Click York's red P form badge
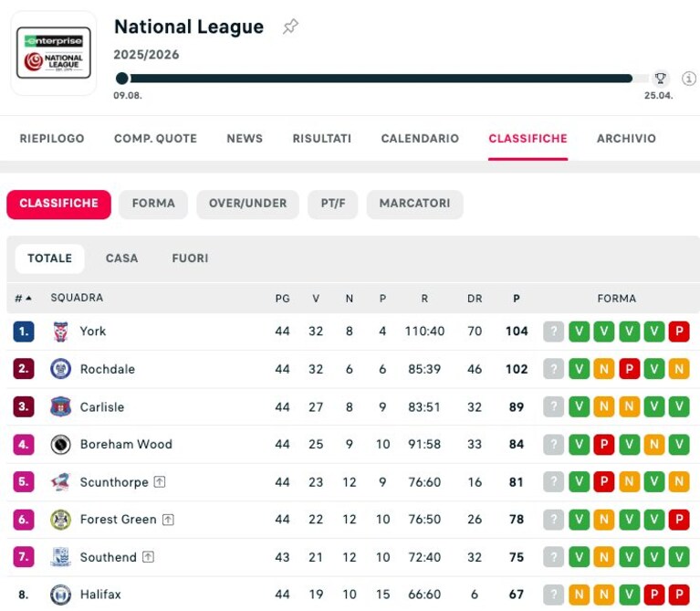 click(679, 332)
